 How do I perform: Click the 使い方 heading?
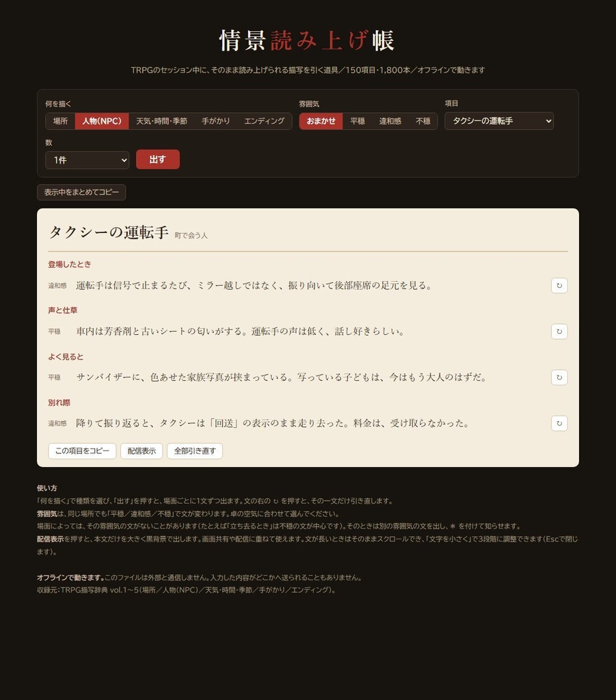click(x=47, y=488)
